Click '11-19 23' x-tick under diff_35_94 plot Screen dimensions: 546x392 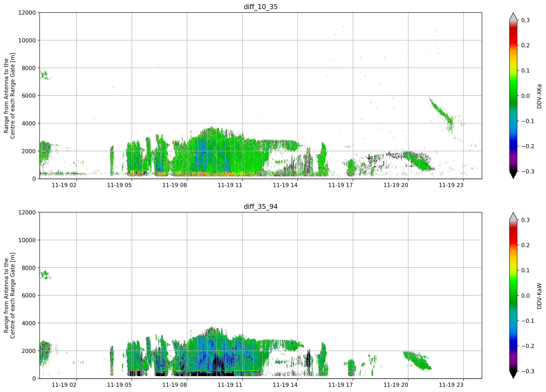451,385
